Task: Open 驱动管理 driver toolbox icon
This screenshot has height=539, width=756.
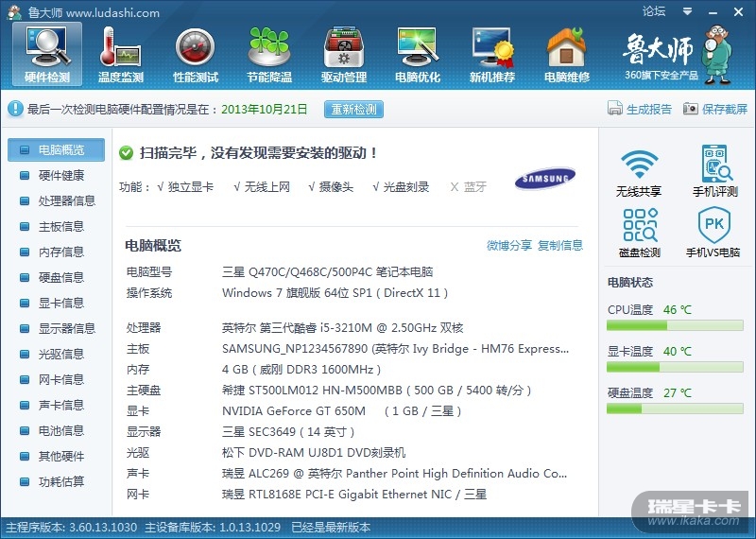Action: pos(344,54)
